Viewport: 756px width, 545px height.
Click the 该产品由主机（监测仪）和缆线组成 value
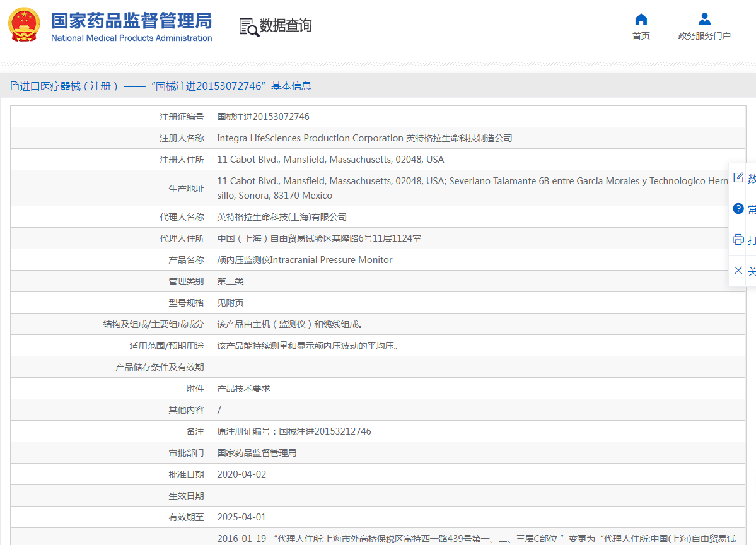coord(290,324)
